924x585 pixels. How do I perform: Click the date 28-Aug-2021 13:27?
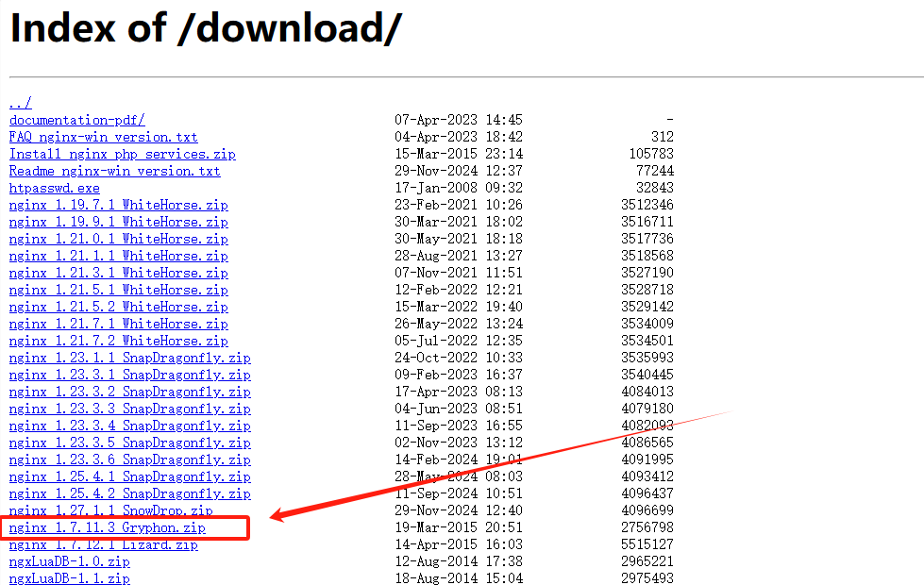pos(459,257)
